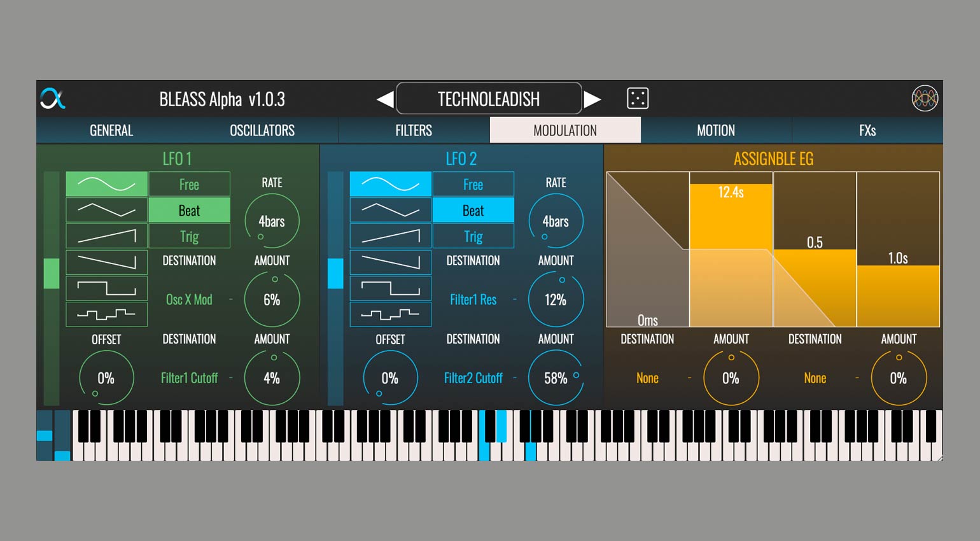This screenshot has height=541, width=980.
Task: Click the LFO 2 offset 0% knob
Action: (390, 378)
